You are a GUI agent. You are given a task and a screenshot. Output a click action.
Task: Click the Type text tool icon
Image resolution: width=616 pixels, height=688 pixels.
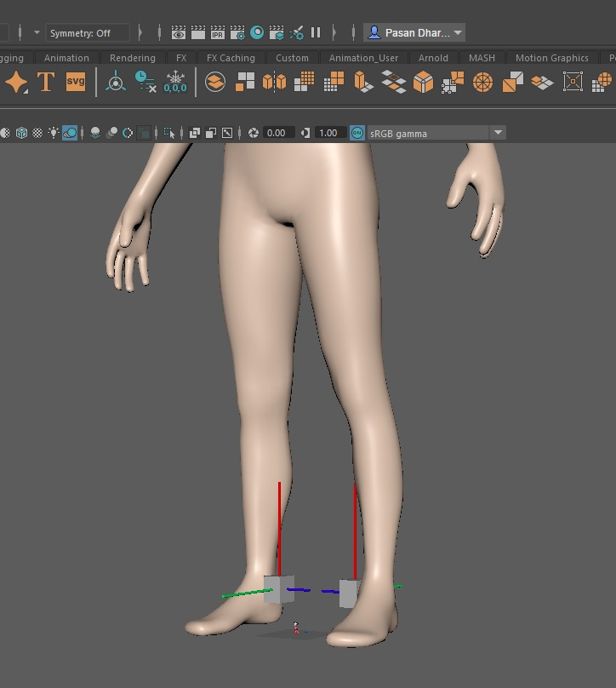tap(46, 82)
